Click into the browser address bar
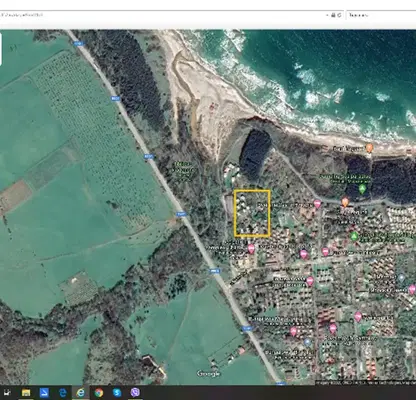This screenshot has width=416, height=400. tap(163, 15)
